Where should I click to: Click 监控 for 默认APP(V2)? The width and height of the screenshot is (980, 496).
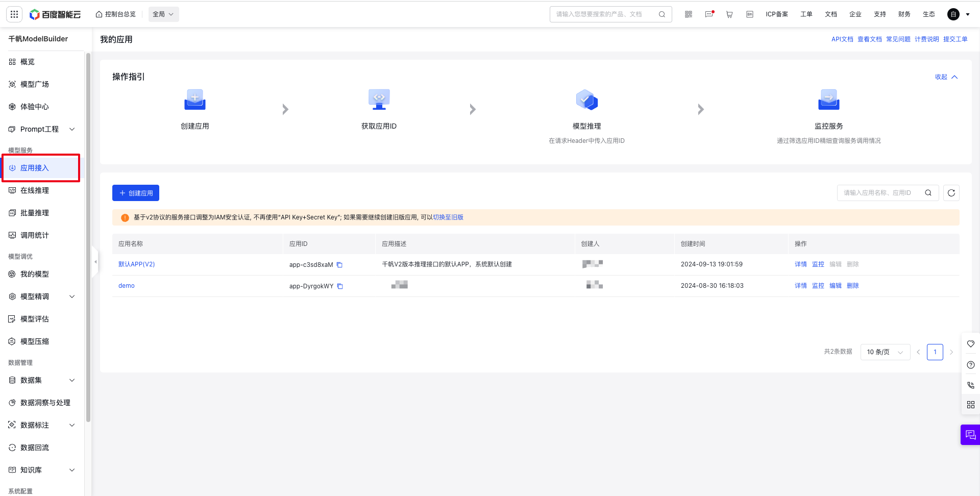tap(818, 264)
